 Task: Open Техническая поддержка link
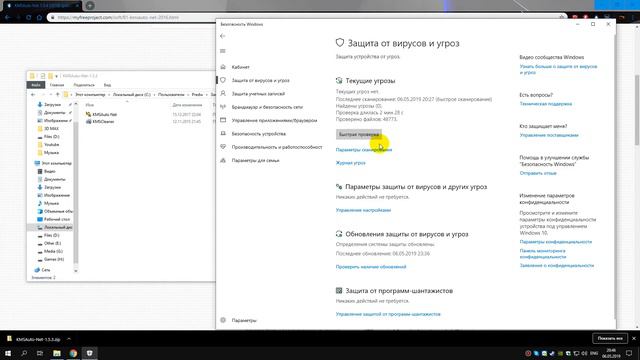[x=545, y=104]
